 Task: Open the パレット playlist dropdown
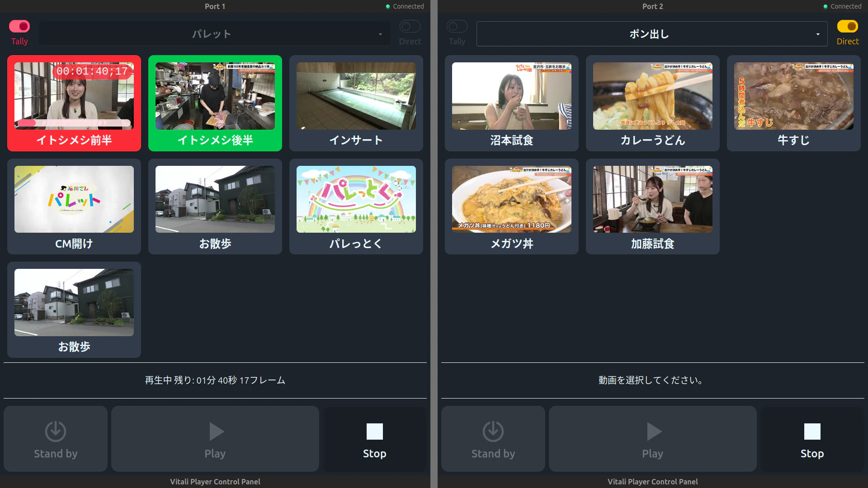click(214, 34)
